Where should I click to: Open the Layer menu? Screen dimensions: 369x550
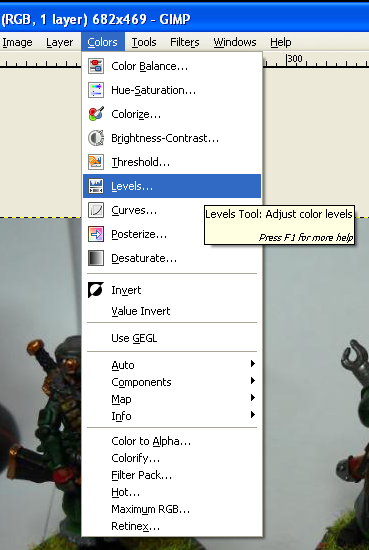pos(60,42)
